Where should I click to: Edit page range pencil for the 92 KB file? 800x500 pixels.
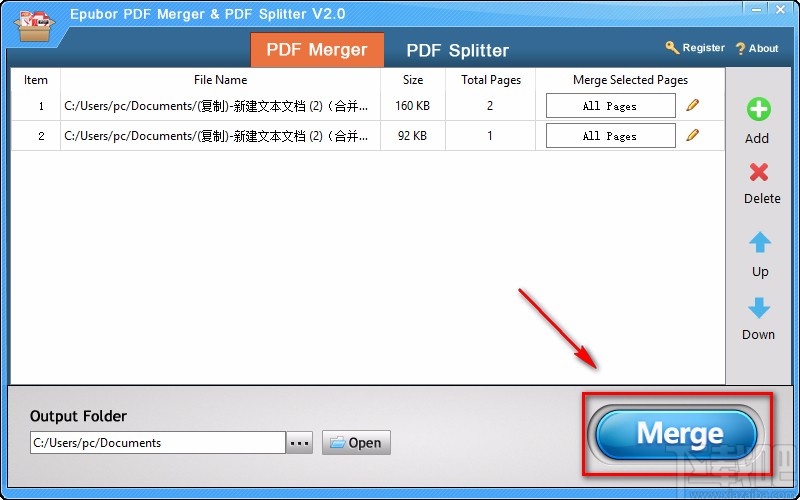point(692,135)
